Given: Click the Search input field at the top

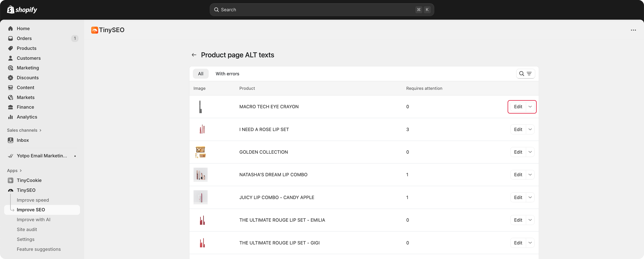Looking at the screenshot, I should [321, 10].
